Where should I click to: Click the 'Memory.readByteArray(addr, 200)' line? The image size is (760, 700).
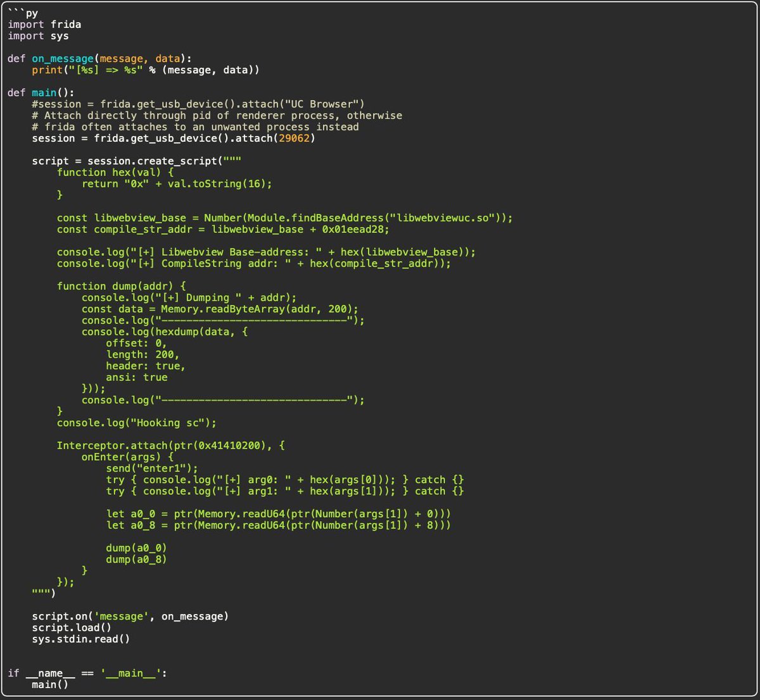pos(220,309)
